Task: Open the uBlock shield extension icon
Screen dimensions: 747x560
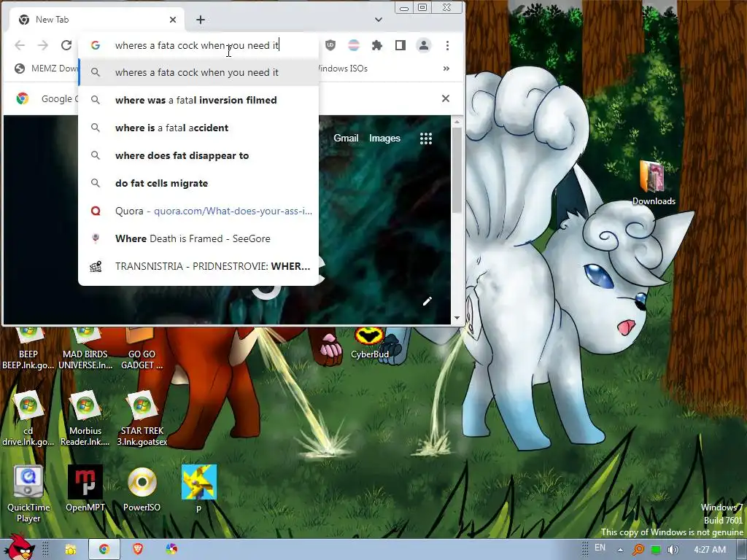Action: pos(330,45)
